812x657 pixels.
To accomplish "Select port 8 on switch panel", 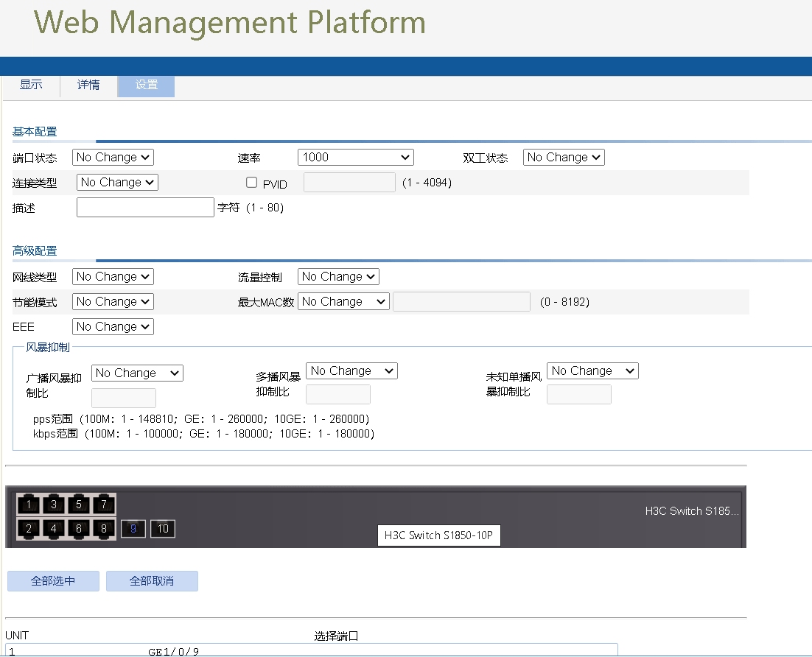I will tap(103, 529).
